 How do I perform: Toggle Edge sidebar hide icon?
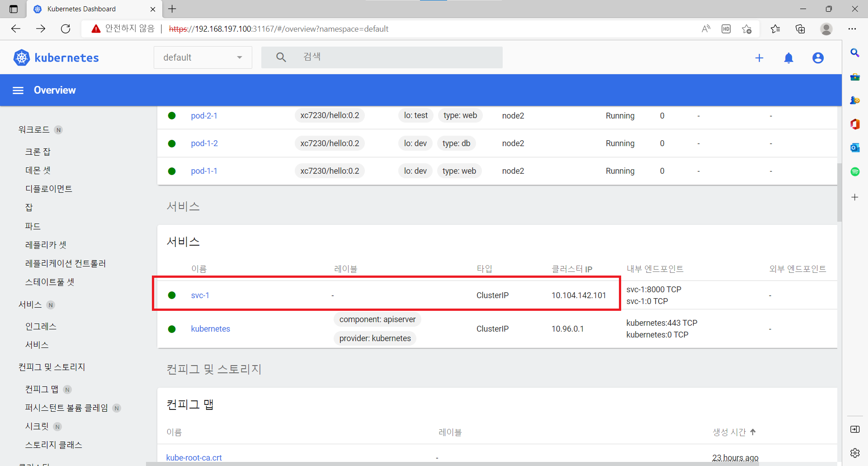(855, 429)
